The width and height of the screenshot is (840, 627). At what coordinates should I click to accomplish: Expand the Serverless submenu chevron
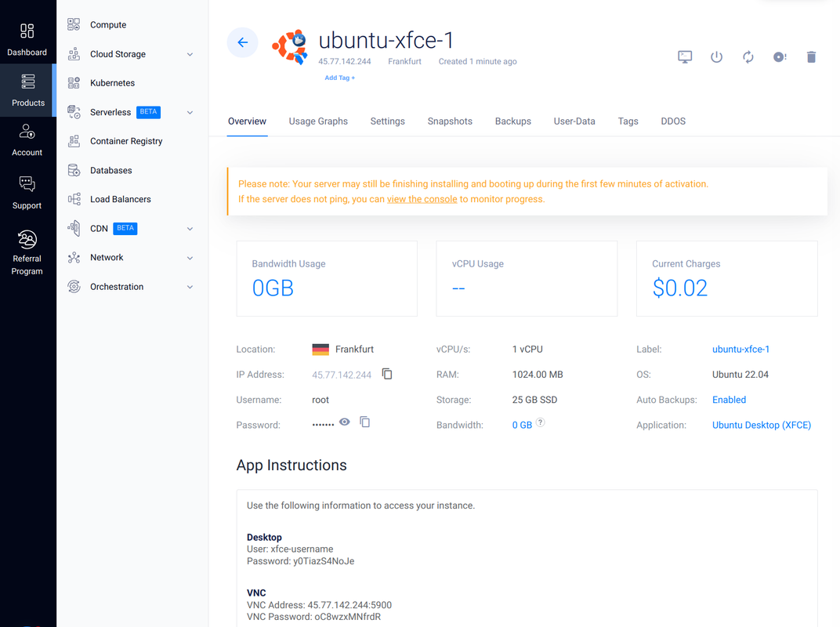(190, 113)
